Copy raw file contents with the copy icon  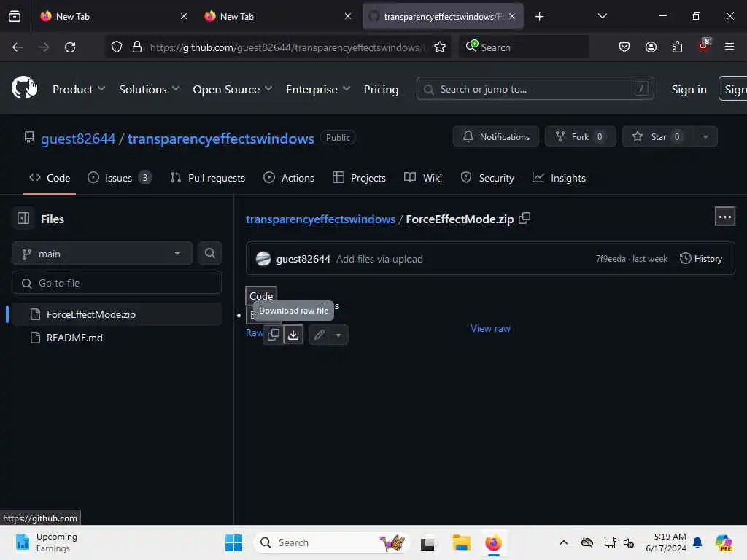point(274,335)
